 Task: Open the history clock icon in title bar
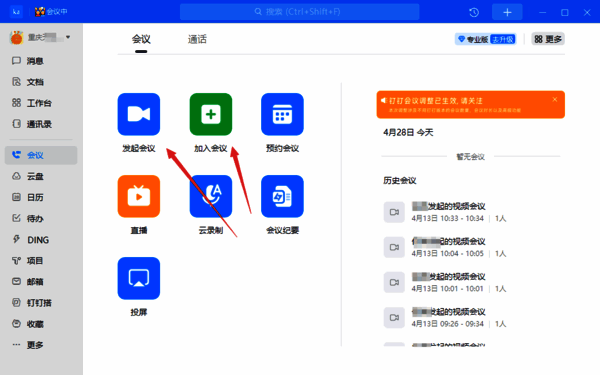tap(474, 12)
